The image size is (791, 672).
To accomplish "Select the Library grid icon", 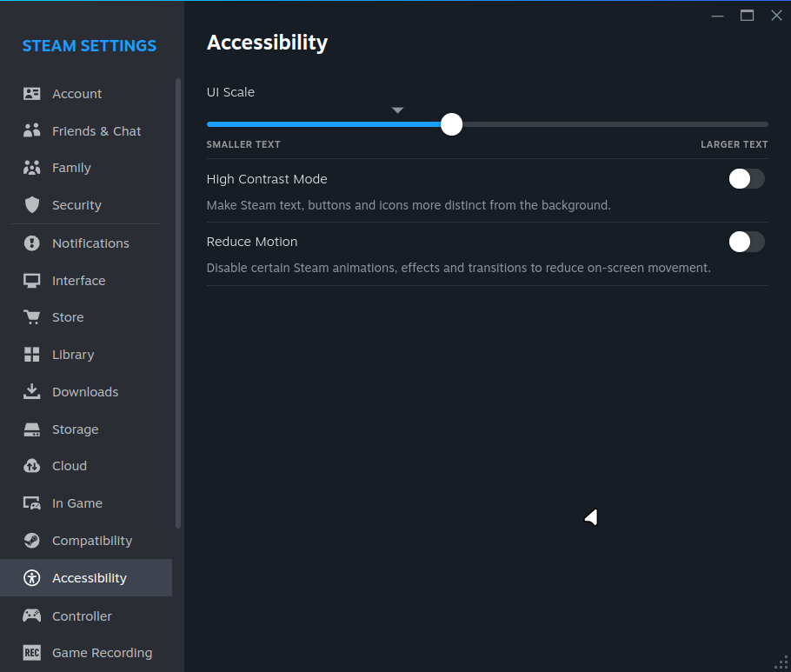I will coord(32,355).
